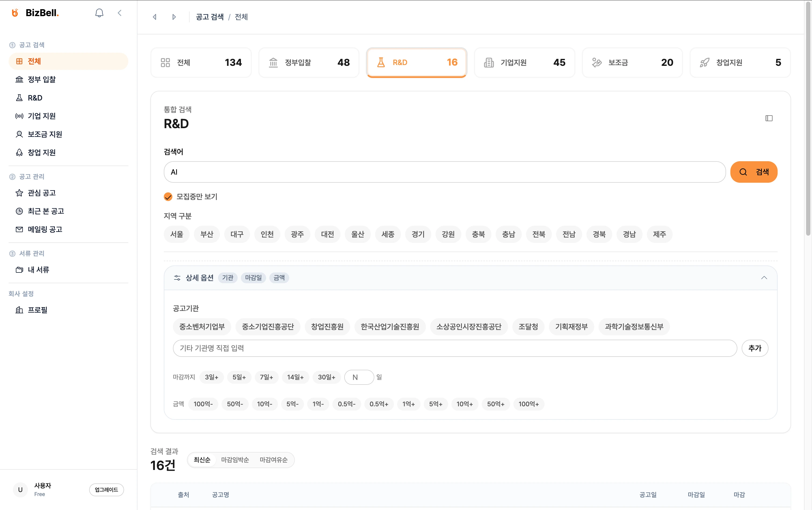
Task: Select the 마감여유순 sort option
Action: (x=273, y=460)
